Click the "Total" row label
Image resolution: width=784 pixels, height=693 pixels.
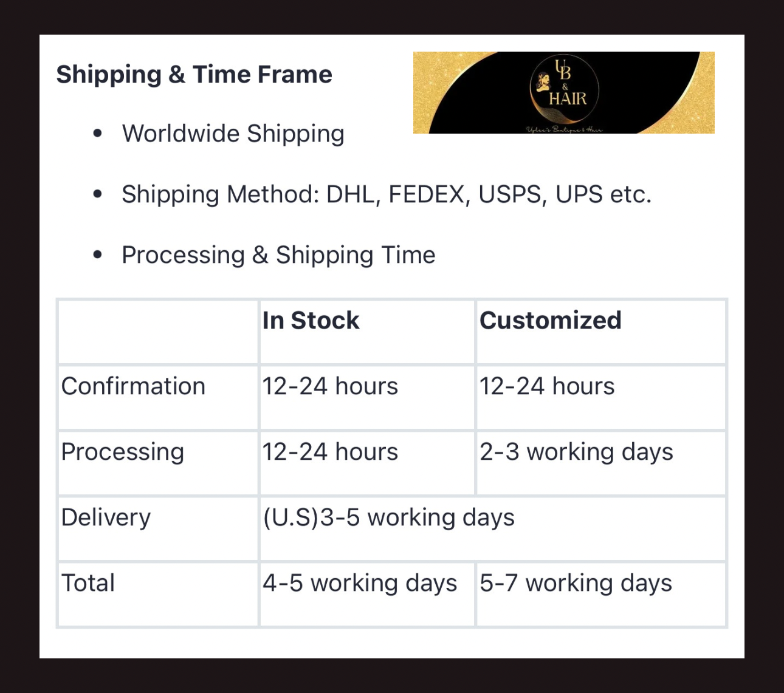coord(88,583)
